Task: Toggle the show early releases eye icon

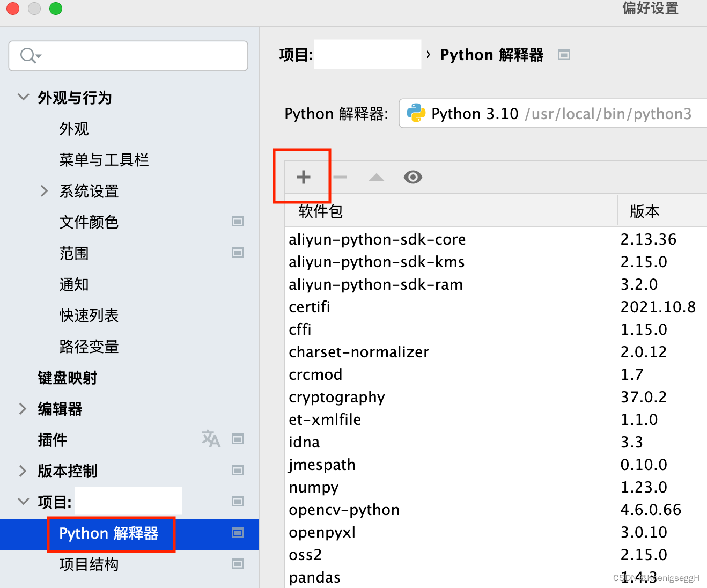Action: pyautogui.click(x=413, y=177)
